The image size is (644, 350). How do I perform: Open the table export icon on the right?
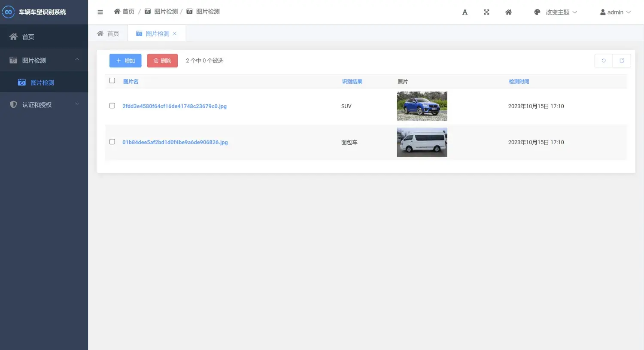coord(622,60)
